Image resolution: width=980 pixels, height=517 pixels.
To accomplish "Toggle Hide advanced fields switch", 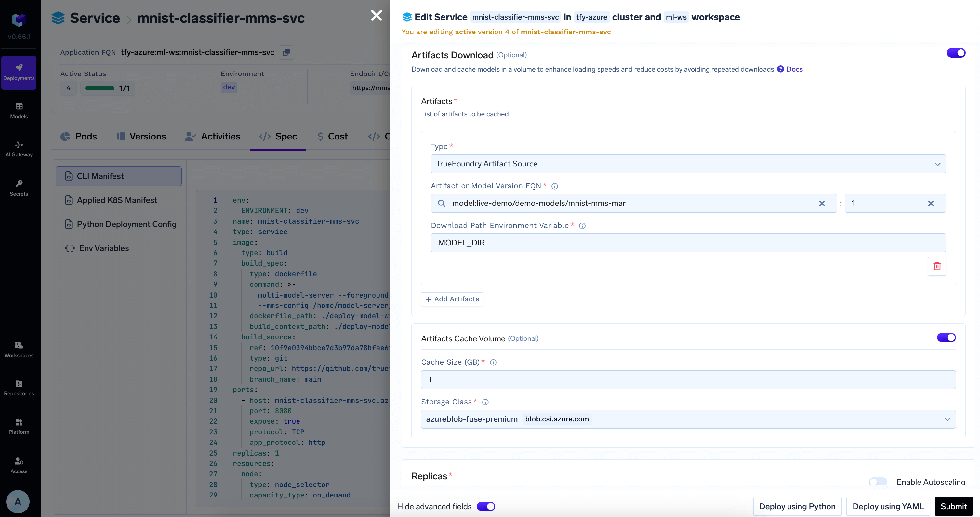I will pyautogui.click(x=486, y=506).
